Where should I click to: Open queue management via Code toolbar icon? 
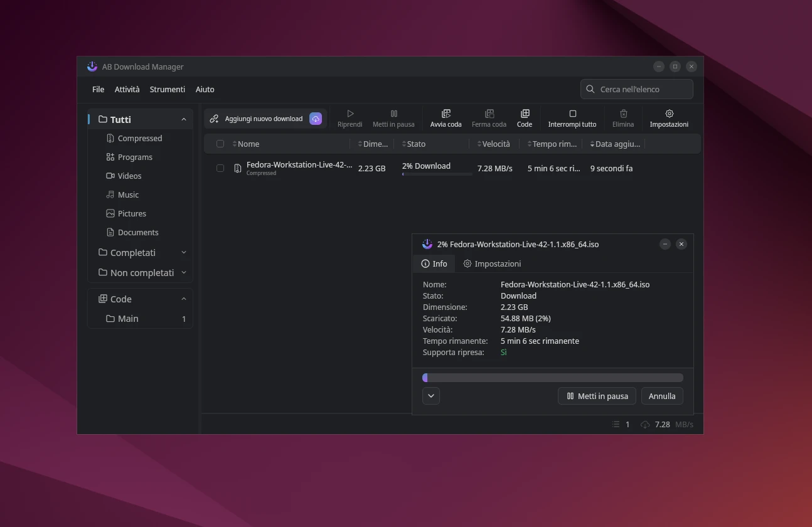525,117
